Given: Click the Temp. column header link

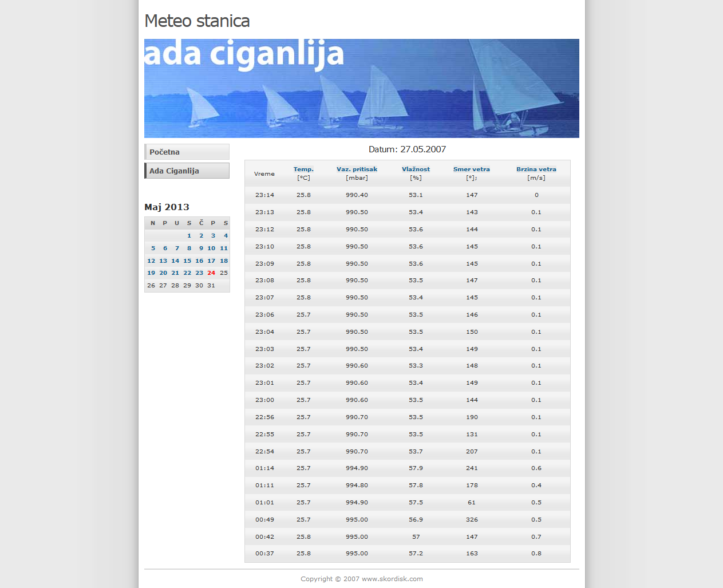Looking at the screenshot, I should (303, 169).
